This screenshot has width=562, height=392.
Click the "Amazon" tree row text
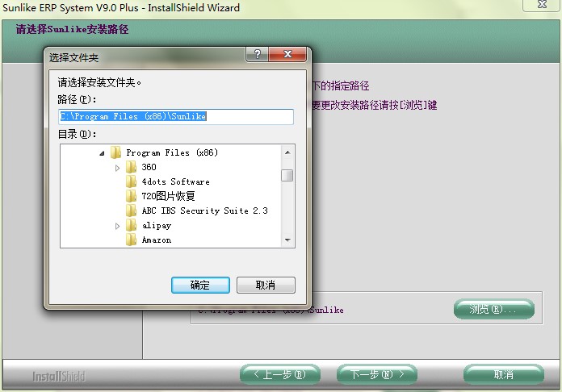(157, 240)
